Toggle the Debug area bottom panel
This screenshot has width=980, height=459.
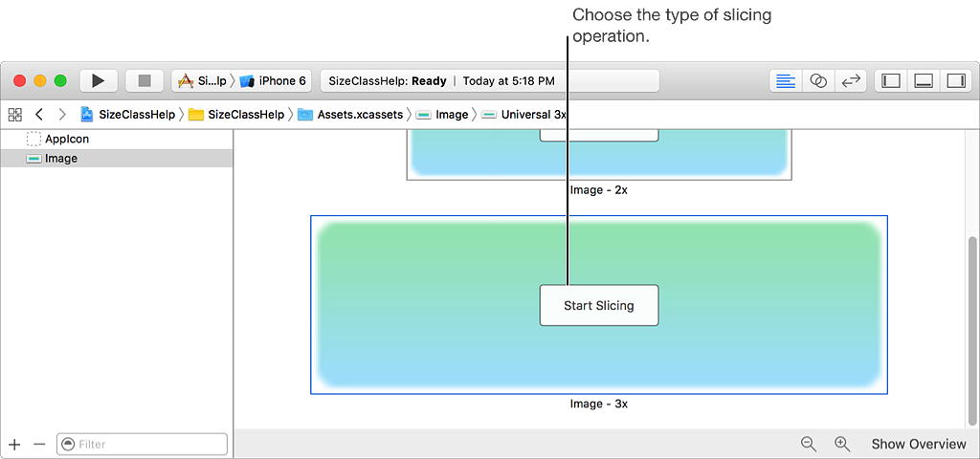click(924, 80)
